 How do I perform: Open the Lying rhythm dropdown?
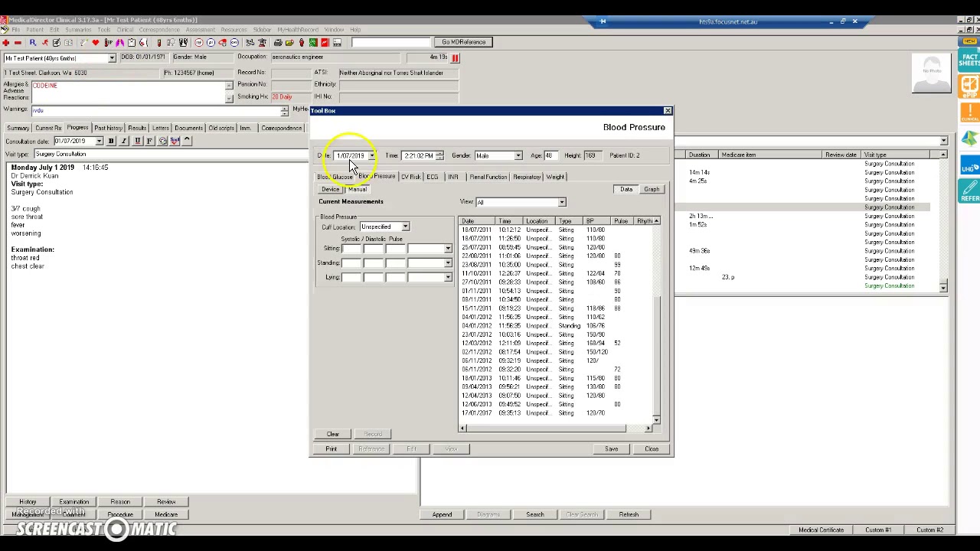448,277
